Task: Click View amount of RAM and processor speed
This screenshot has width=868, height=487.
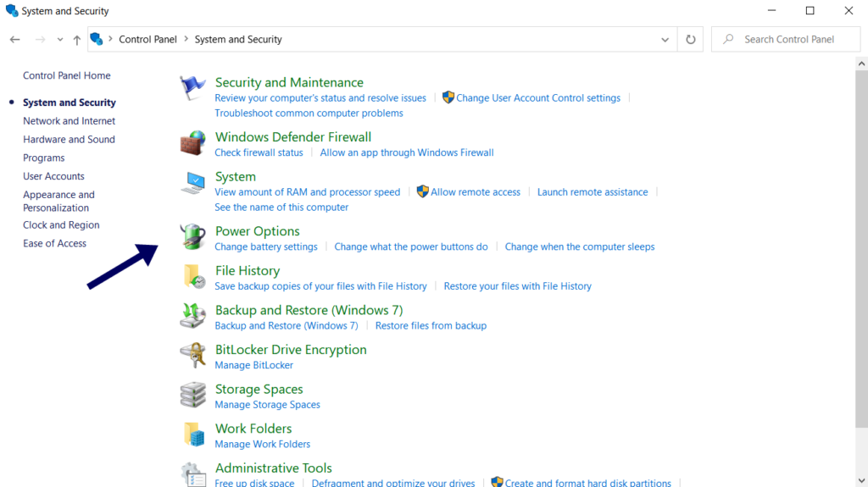Action: click(x=307, y=192)
